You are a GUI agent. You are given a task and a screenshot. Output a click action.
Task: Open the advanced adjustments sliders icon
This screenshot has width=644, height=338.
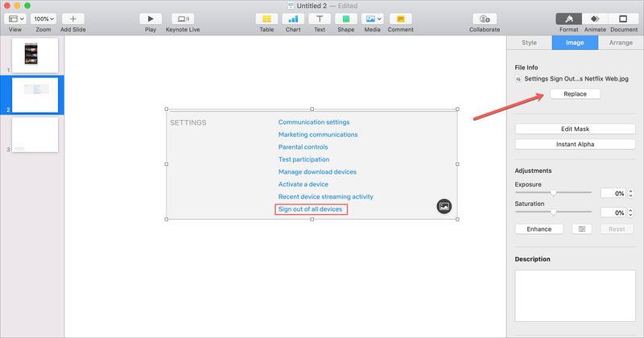pos(582,229)
